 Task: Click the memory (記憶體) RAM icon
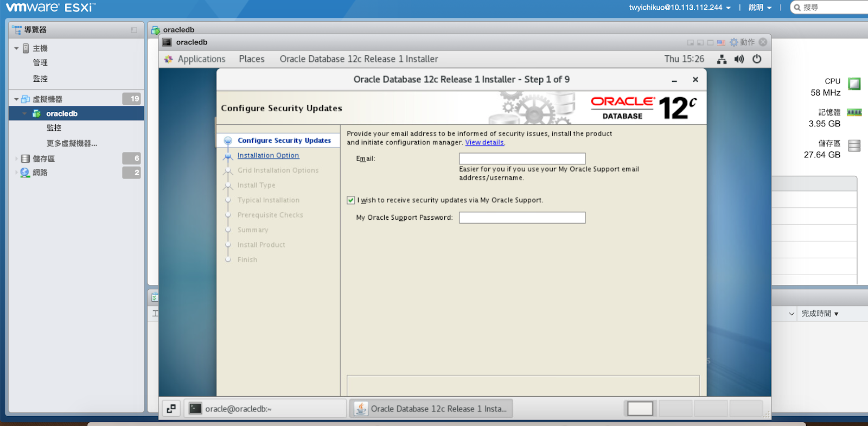(854, 112)
